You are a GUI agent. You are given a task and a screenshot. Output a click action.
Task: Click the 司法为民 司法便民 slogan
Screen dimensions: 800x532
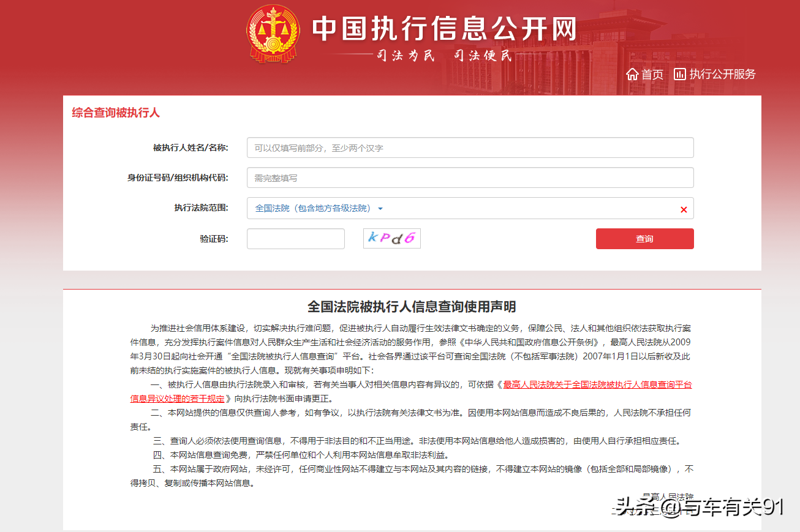coord(443,56)
